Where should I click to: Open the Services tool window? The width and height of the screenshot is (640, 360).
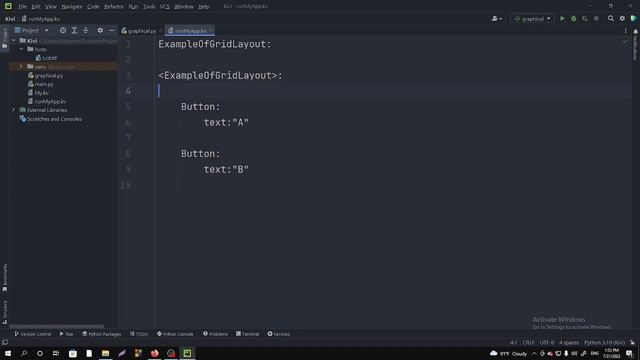(x=278, y=334)
